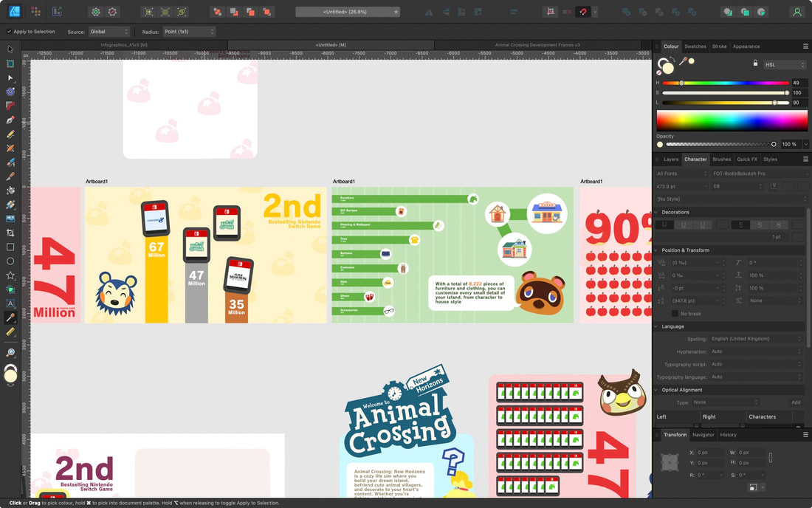
Task: Click the Opacity 100 % value field
Action: [791, 144]
